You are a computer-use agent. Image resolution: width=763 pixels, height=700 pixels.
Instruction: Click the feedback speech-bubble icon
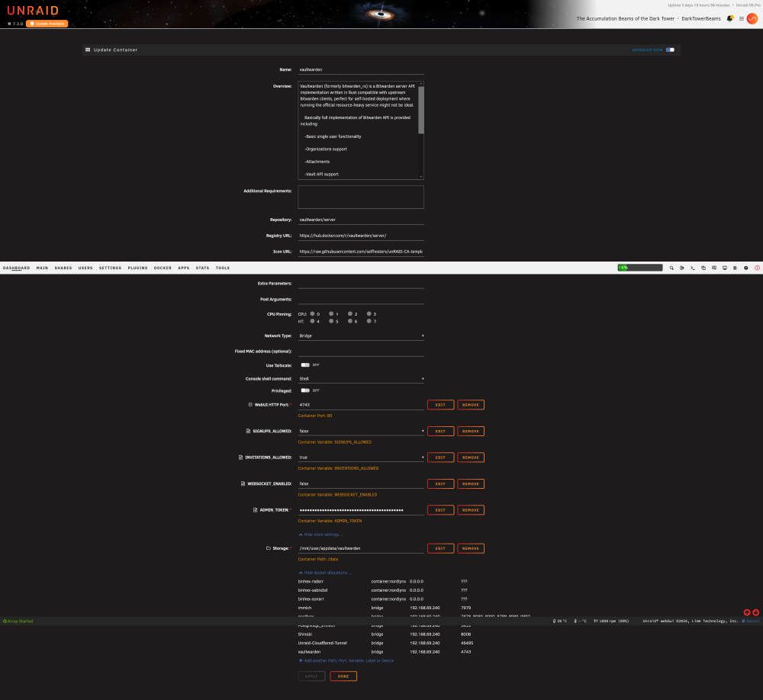tap(714, 268)
